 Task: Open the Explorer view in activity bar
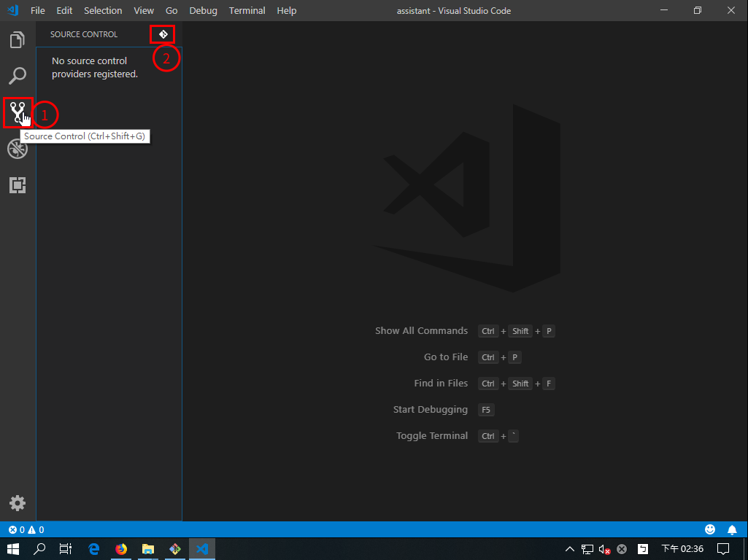tap(18, 39)
